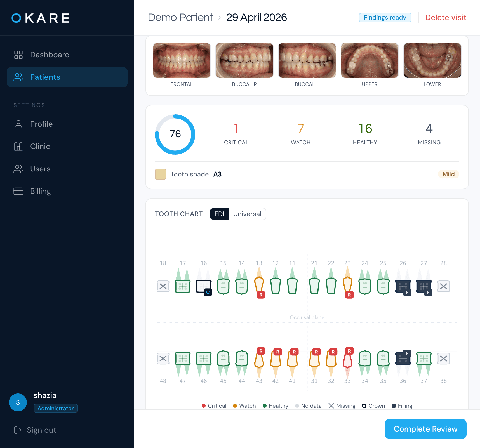This screenshot has width=480, height=448.
Task: Open the FRONTAL photo thumbnail
Action: pos(182,60)
